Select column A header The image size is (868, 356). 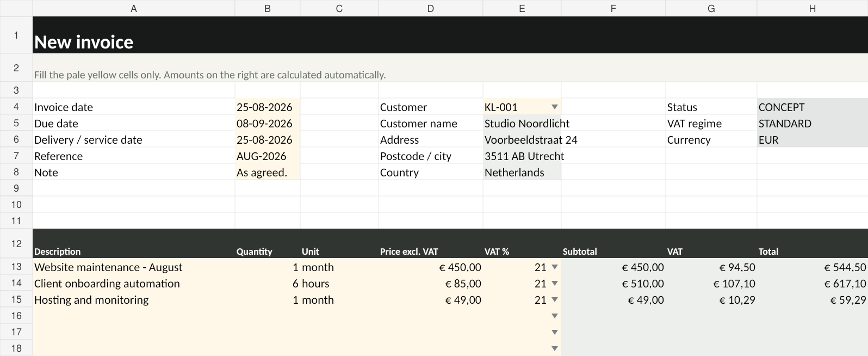click(x=134, y=8)
